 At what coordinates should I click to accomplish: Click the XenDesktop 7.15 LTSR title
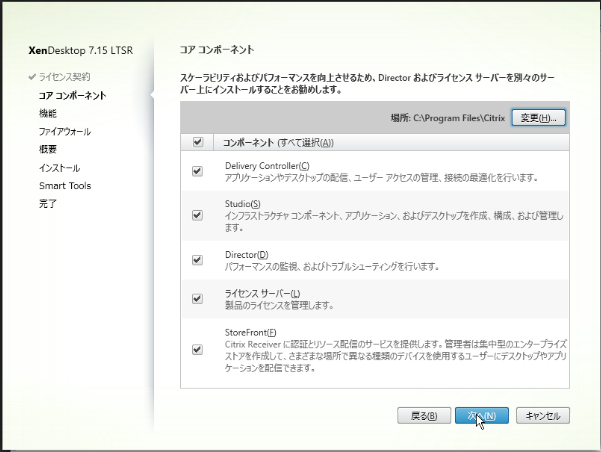(81, 50)
